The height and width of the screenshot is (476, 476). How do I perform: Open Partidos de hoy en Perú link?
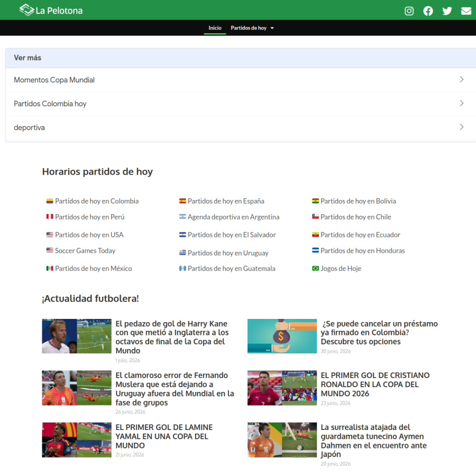89,217
